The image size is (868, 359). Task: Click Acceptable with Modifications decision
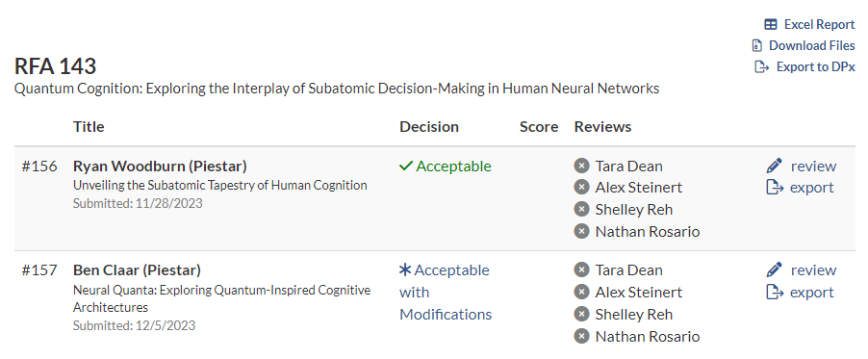tap(446, 292)
